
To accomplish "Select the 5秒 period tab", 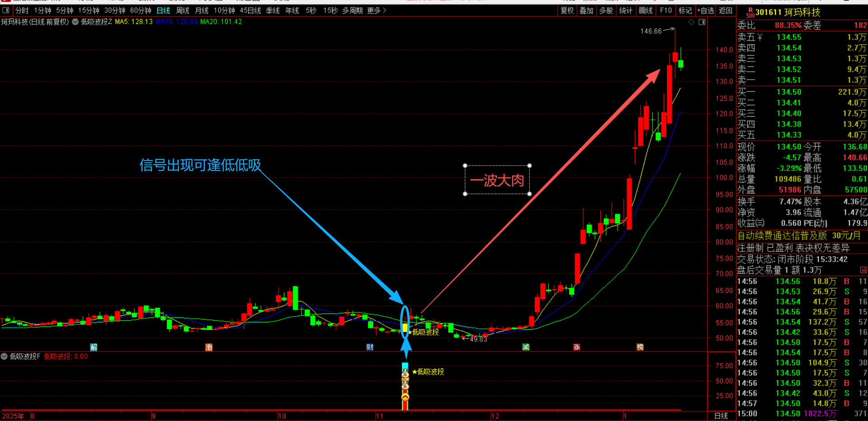I will (311, 10).
